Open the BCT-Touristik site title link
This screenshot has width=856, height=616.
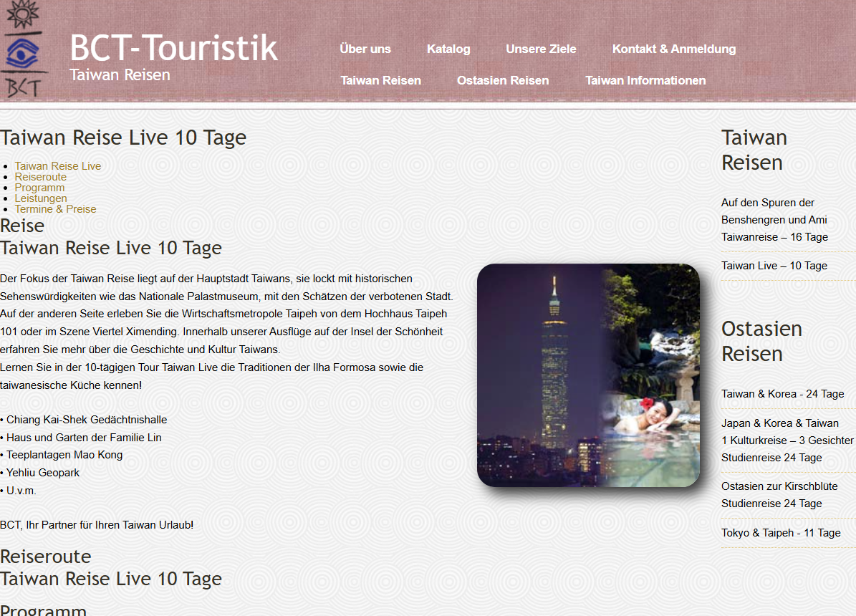173,48
